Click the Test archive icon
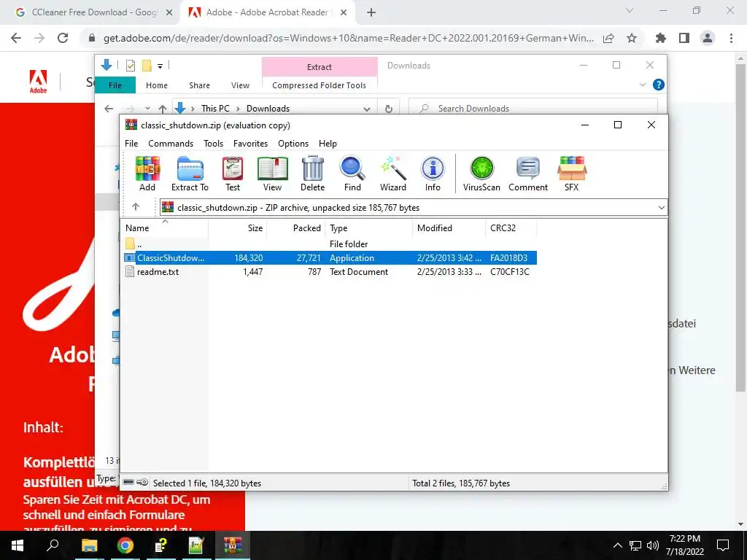747x560 pixels. tap(233, 174)
